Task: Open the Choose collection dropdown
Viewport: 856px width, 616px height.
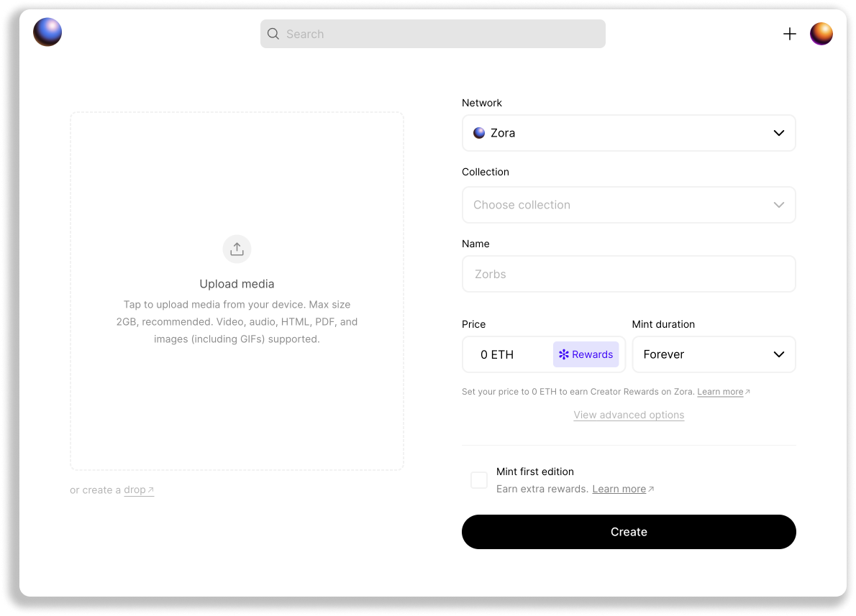Action: pos(629,205)
